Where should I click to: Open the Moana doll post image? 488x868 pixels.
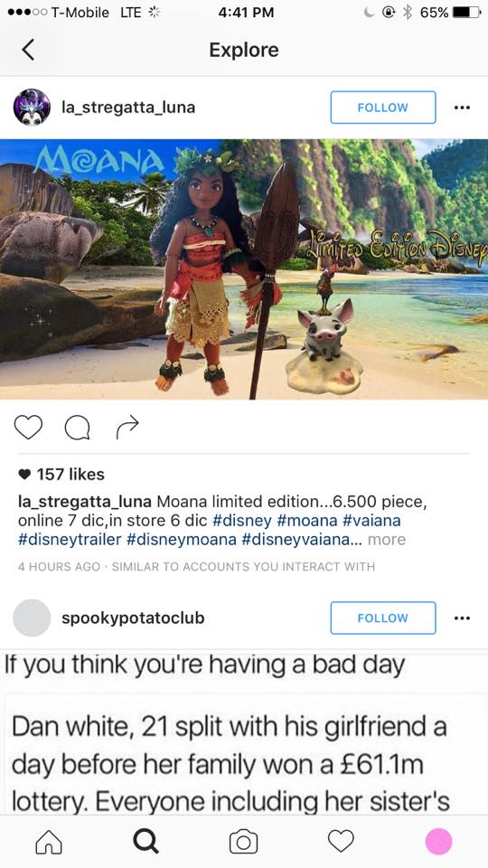tap(244, 269)
